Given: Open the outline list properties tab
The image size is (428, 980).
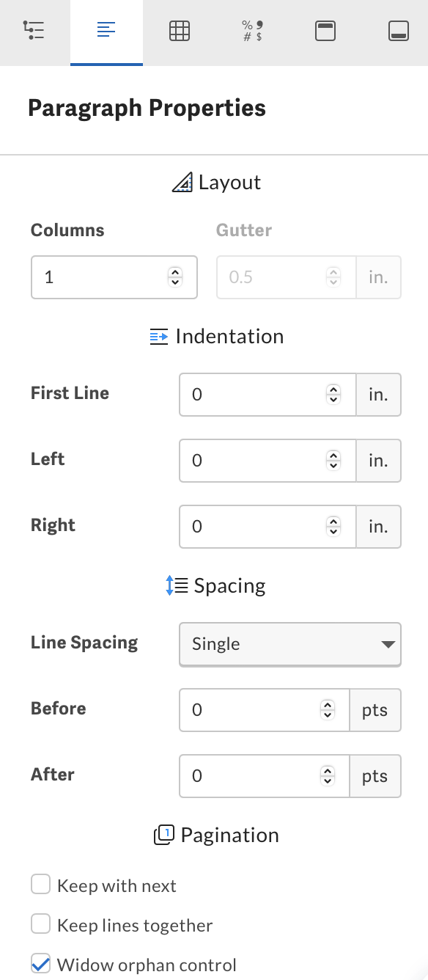Looking at the screenshot, I should pyautogui.click(x=34, y=31).
